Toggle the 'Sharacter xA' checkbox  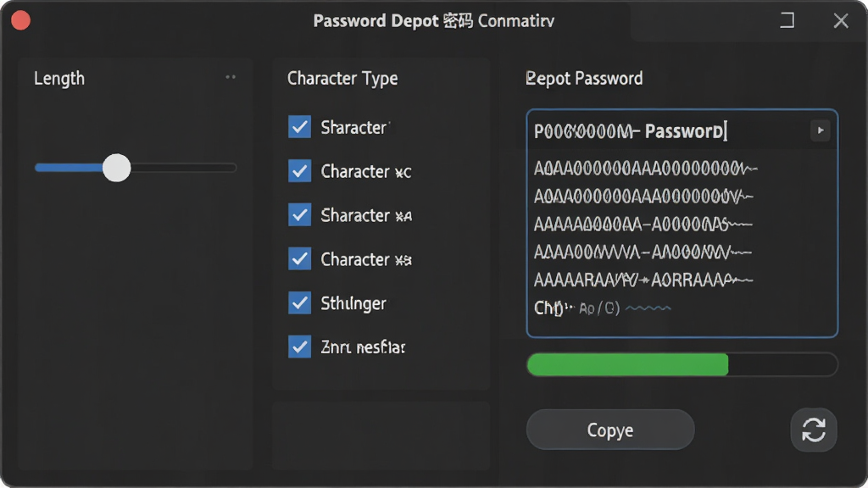pos(299,214)
